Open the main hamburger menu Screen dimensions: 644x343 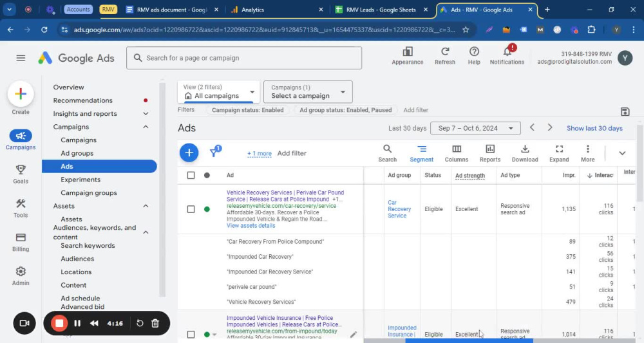click(x=21, y=59)
